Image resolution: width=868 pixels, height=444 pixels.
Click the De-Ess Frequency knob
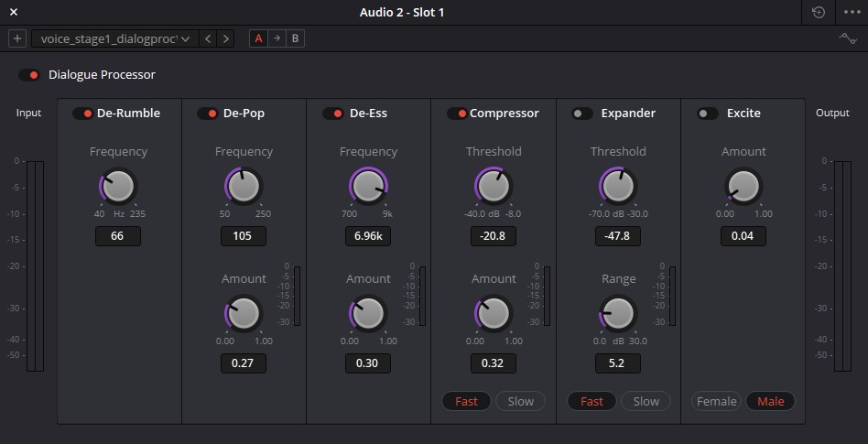368,186
